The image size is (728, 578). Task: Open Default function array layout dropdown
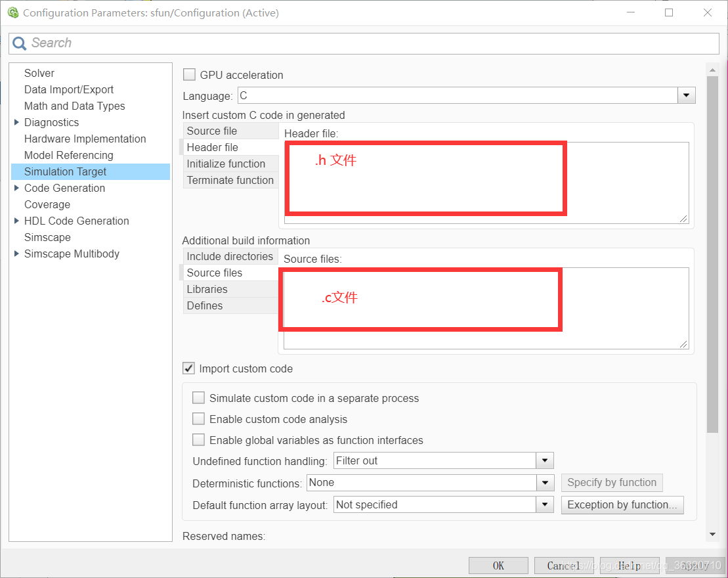(545, 504)
